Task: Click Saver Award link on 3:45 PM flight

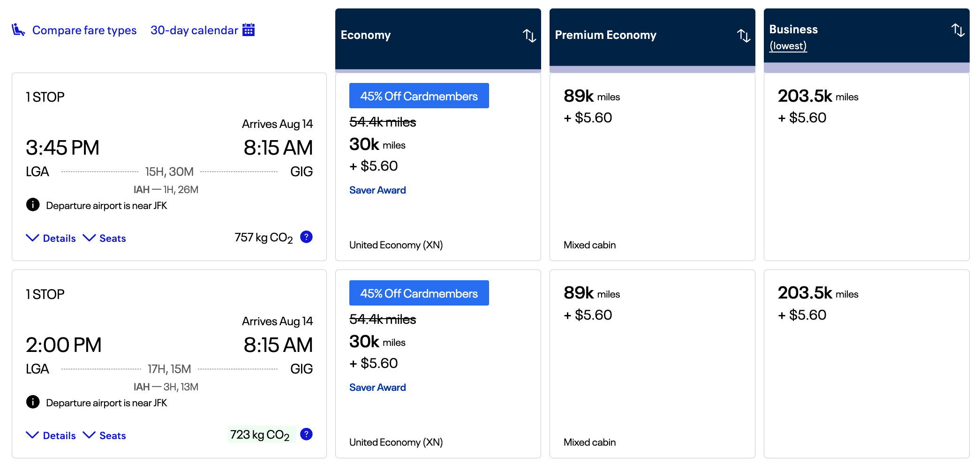Action: [x=377, y=190]
